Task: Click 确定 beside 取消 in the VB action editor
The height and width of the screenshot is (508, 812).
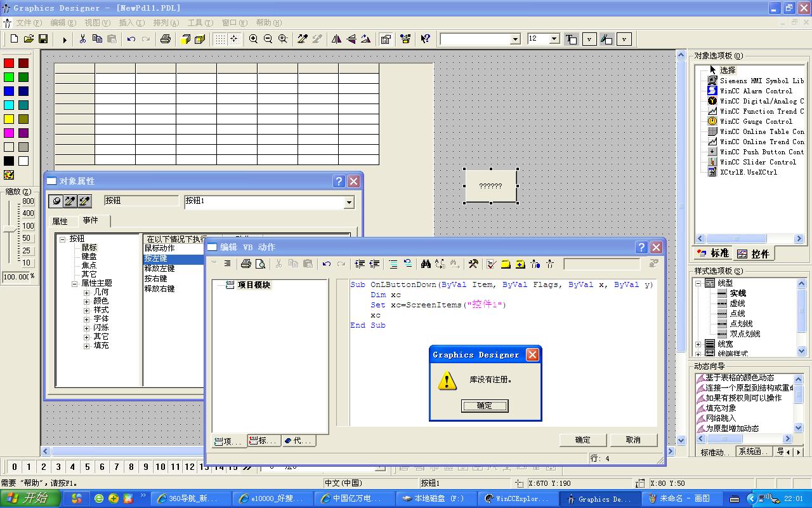Action: [x=583, y=439]
